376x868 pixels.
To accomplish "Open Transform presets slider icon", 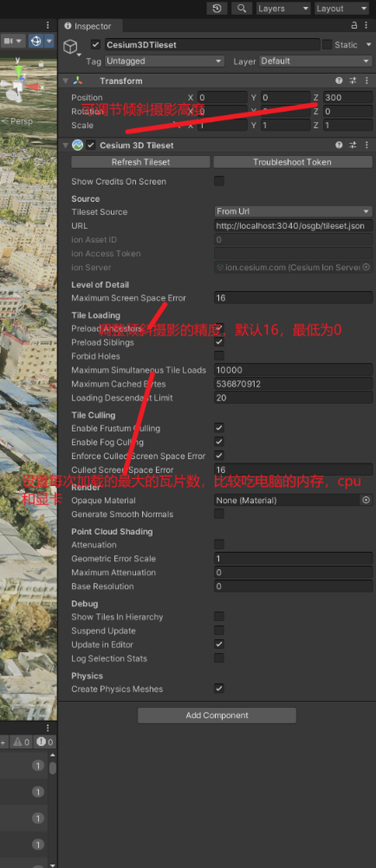I will 353,81.
